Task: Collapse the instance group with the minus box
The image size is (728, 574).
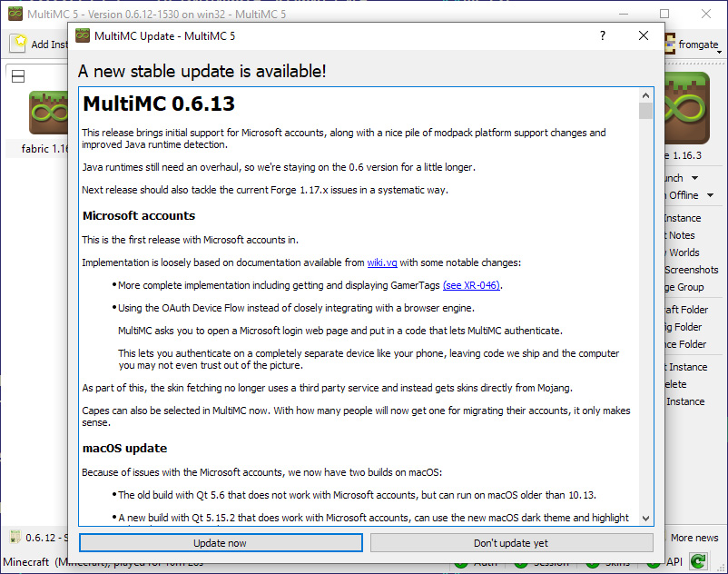Action: (17, 76)
